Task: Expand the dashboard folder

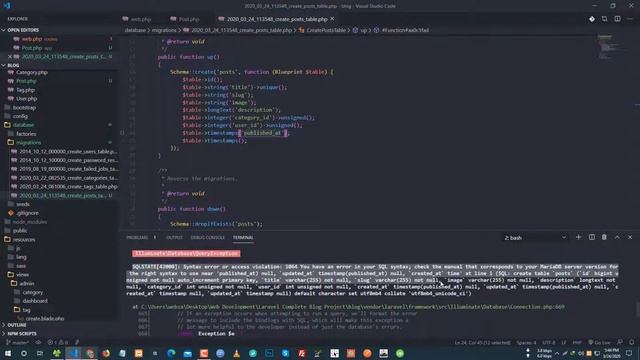Action: [35, 301]
